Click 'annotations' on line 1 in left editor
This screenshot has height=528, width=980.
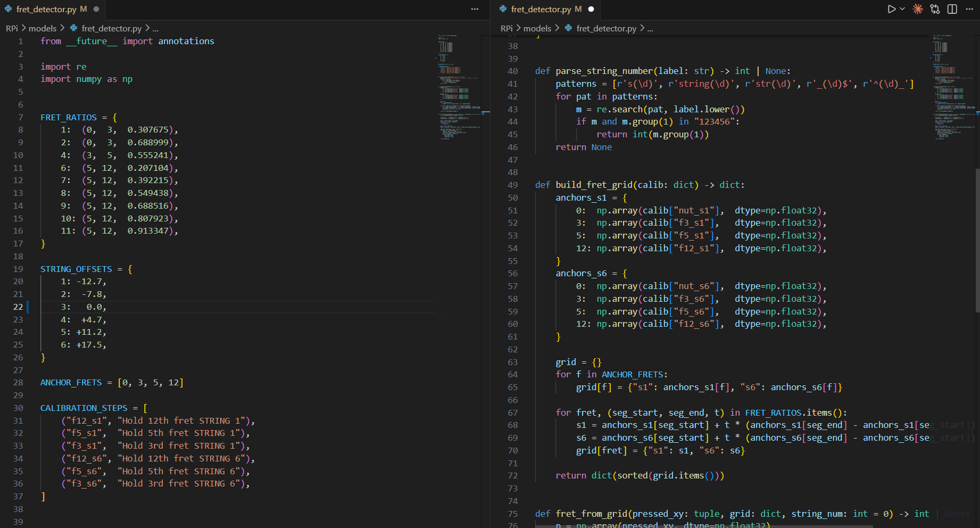(186, 41)
